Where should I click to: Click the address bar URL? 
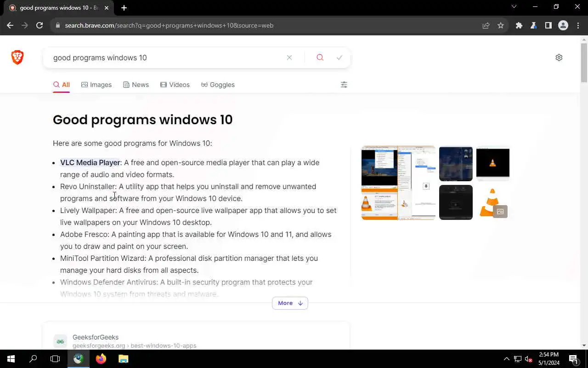point(169,25)
